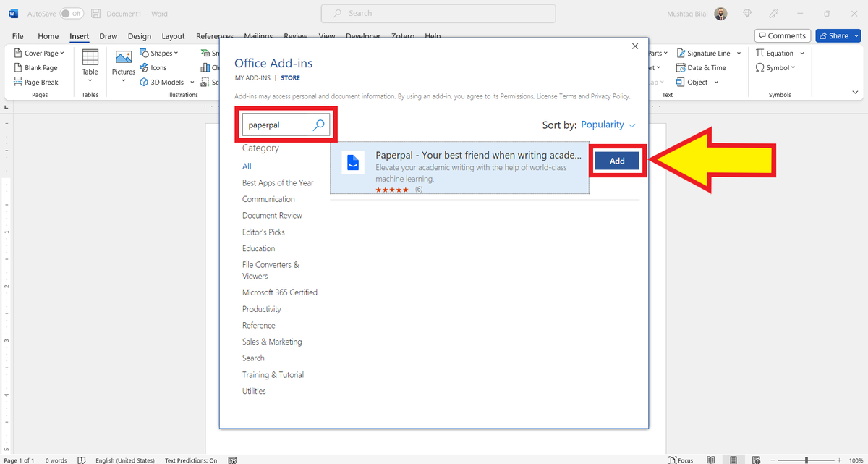Image resolution: width=868 pixels, height=464 pixels.
Task: Click the diamond premium icon in title bar
Action: click(747, 14)
